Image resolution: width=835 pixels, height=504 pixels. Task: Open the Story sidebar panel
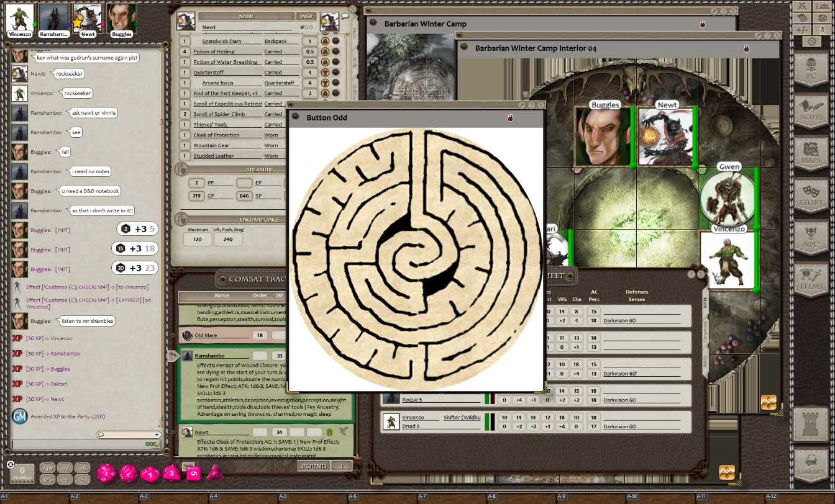pyautogui.click(x=811, y=195)
